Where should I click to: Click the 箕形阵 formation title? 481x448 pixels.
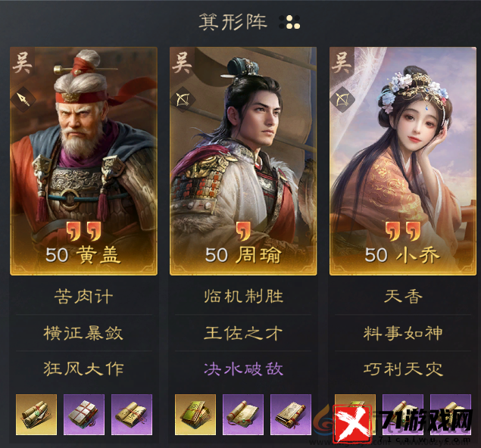click(x=233, y=22)
